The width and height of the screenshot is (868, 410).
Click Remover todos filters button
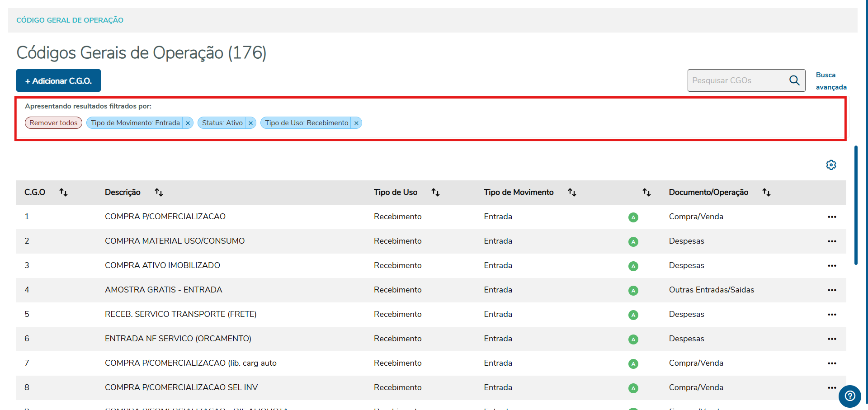pyautogui.click(x=53, y=123)
